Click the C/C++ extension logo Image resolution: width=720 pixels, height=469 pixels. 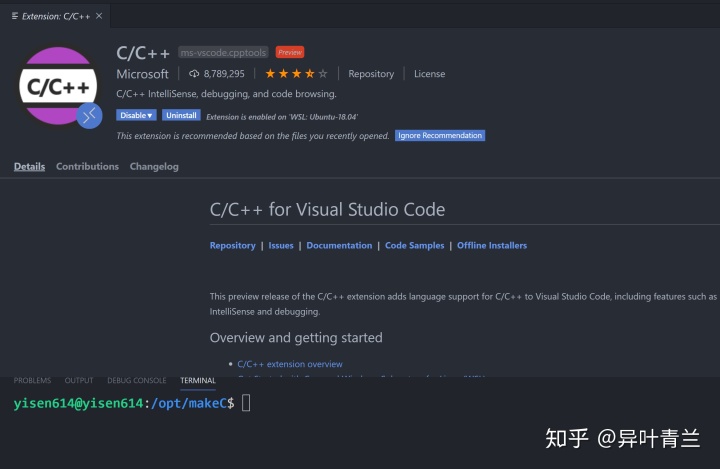[x=58, y=86]
